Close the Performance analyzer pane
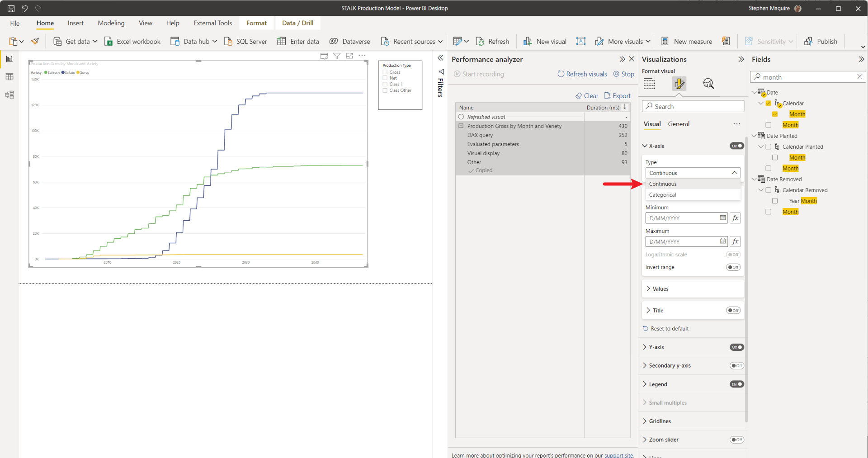Viewport: 868px width, 458px height. tap(632, 59)
